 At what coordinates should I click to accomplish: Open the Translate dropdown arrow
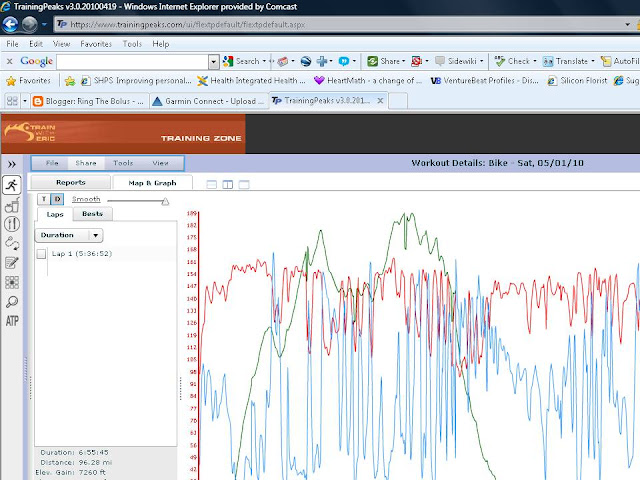point(593,61)
